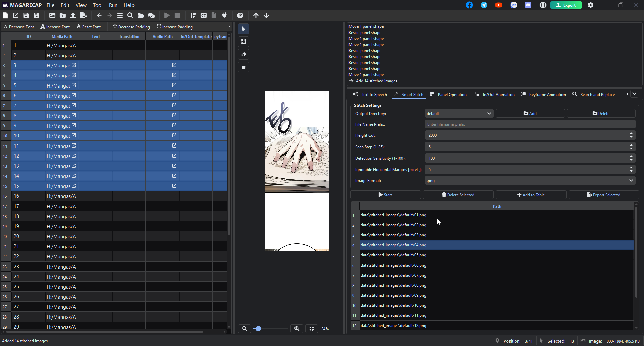Click Export Selected button
The width and height of the screenshot is (644, 346).
(604, 195)
